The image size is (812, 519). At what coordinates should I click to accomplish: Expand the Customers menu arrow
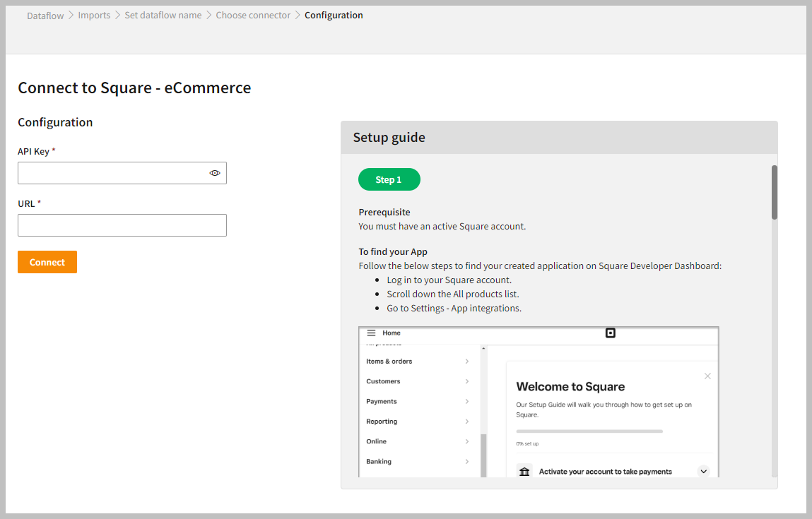tap(467, 381)
